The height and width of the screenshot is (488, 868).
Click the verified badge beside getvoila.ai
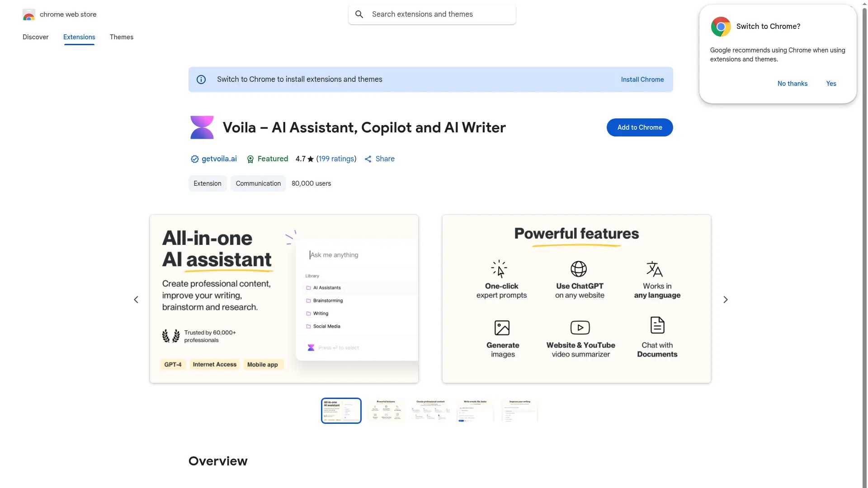pyautogui.click(x=194, y=159)
